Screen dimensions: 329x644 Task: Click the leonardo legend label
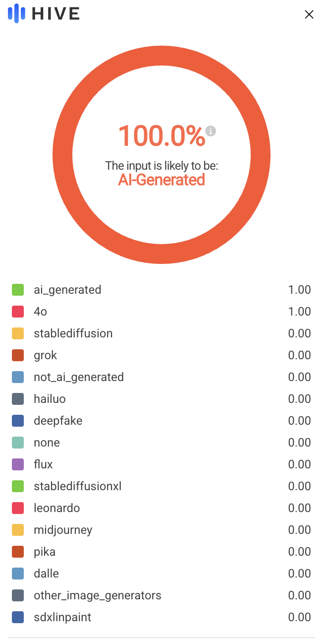click(56, 508)
